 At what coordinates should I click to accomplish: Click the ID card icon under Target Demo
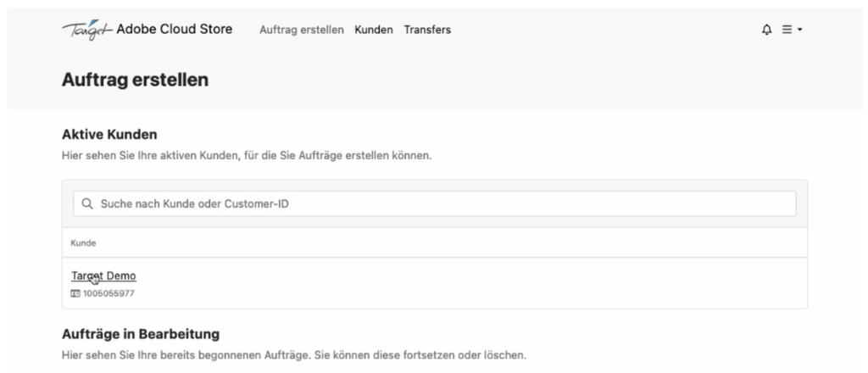[x=75, y=293]
